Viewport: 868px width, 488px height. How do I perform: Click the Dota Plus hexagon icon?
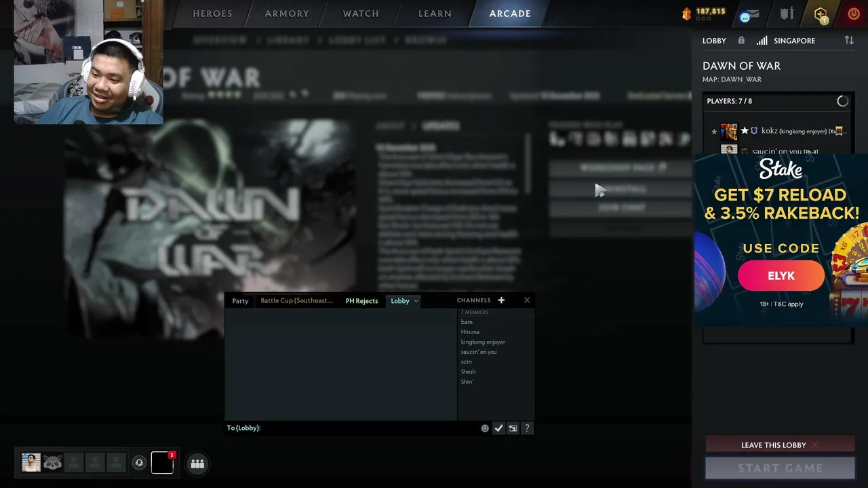pyautogui.click(x=821, y=14)
